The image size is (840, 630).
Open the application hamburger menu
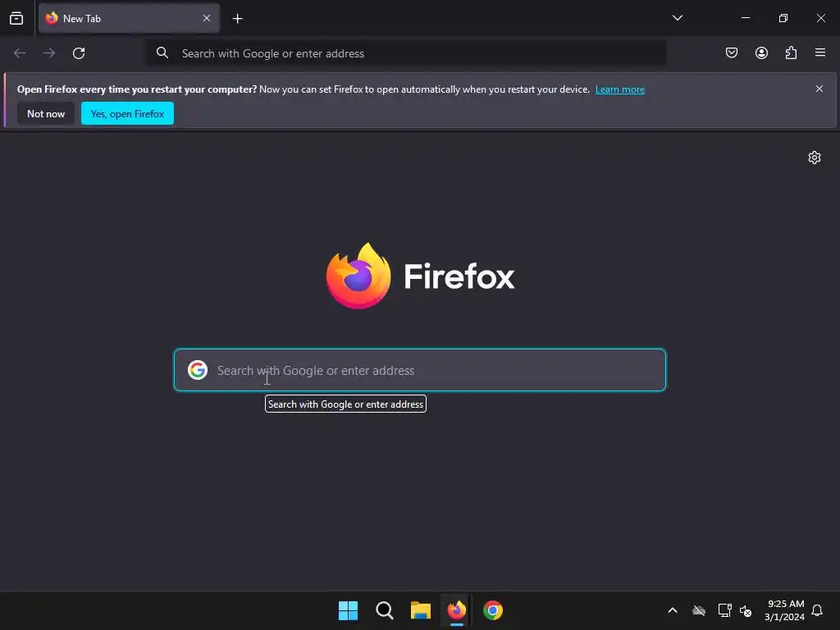(820, 52)
